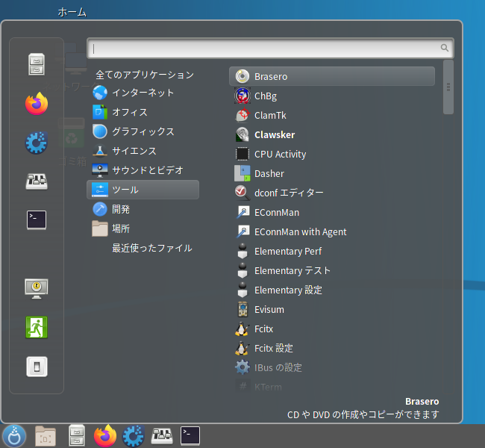Open mixer control icon in taskbar
The height and width of the screenshot is (448, 485).
(x=162, y=436)
